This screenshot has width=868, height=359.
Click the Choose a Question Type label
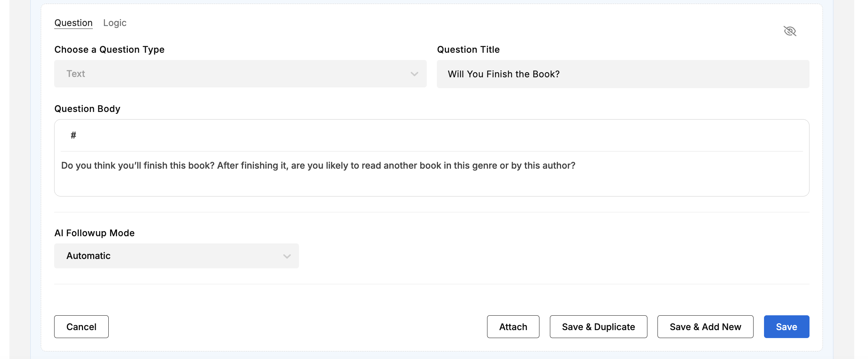coord(109,50)
